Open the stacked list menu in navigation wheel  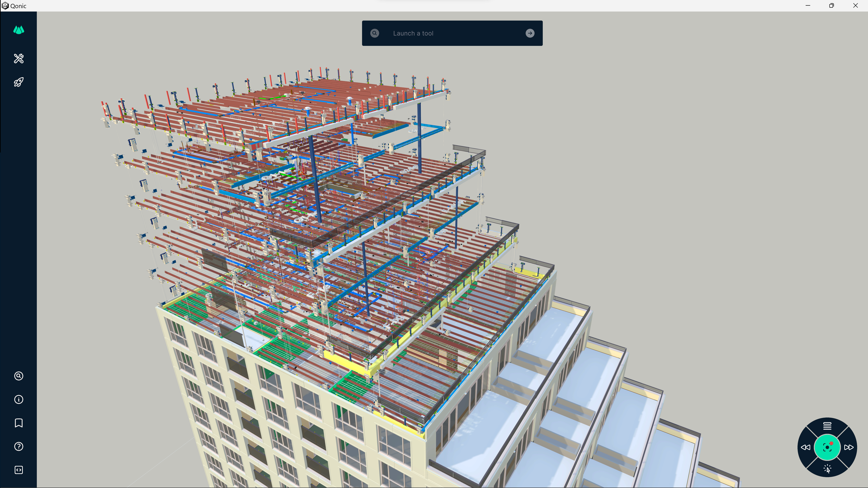point(827,426)
